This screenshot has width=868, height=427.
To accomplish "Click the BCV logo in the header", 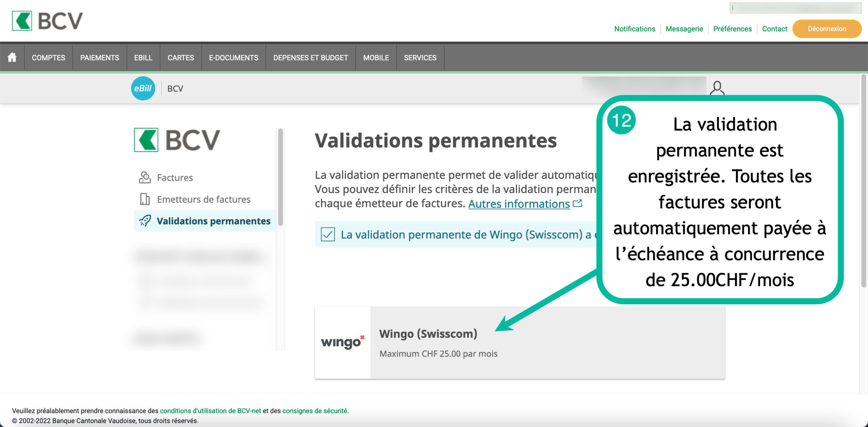I will 47,21.
